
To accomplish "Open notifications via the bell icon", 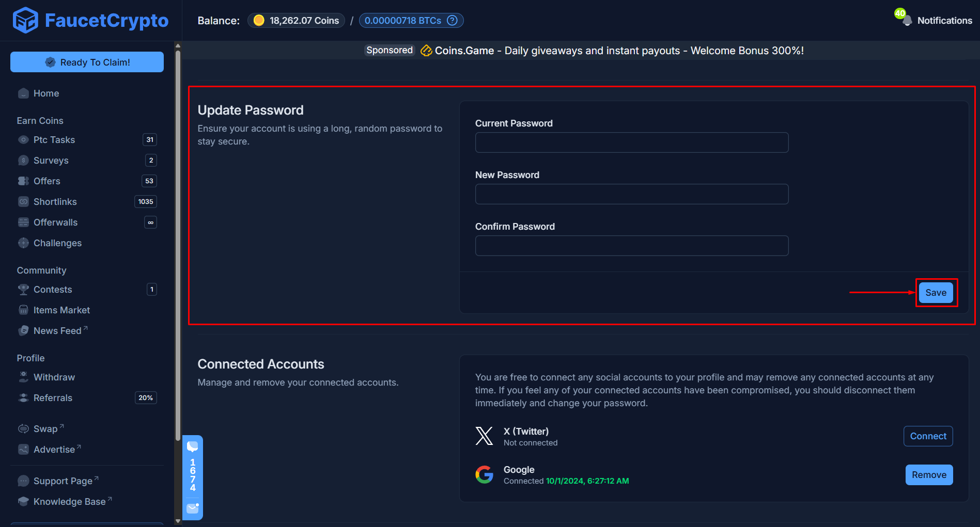I will pos(907,21).
